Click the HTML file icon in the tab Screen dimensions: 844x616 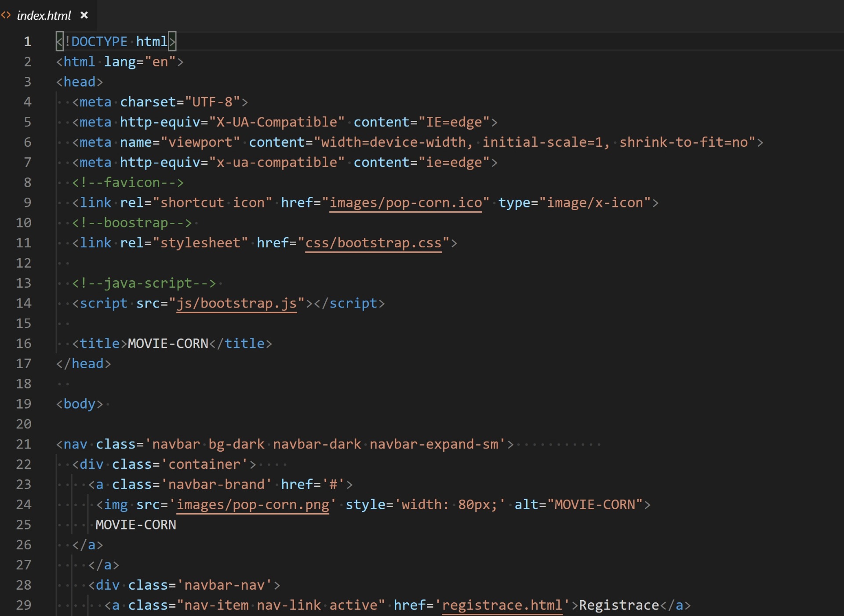6,15
